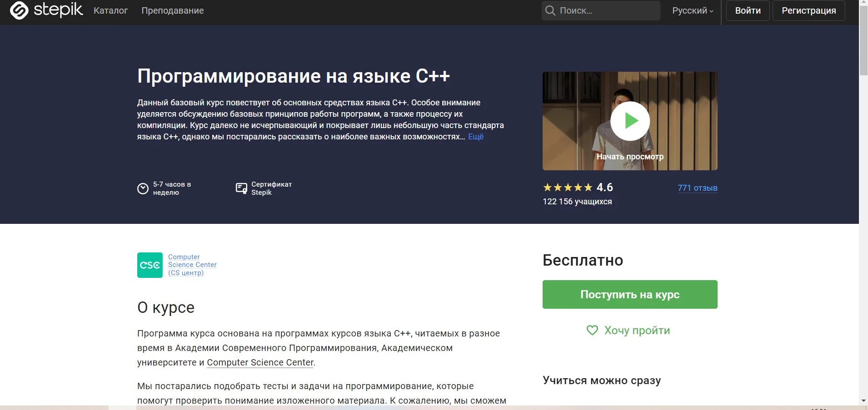Click the О курсе heading
Screen dimensions: 868x410
point(166,307)
